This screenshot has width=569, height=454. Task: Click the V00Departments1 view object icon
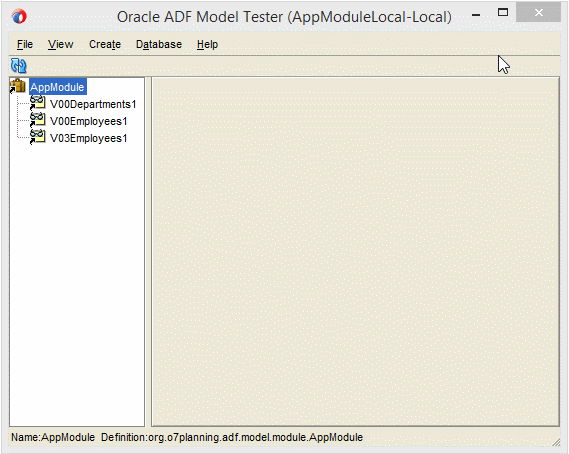[37, 103]
